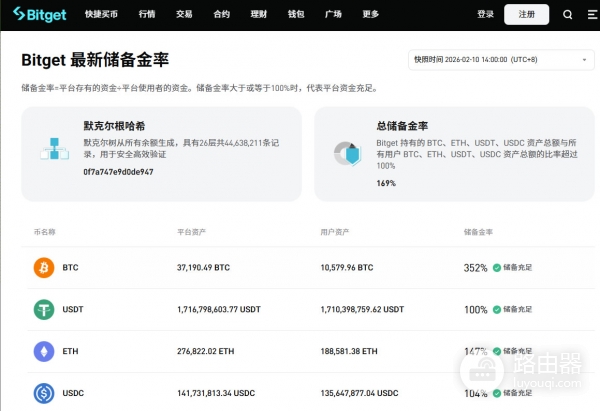The image size is (600, 411).
Task: Select the 总储备金率 card heading
Action: [402, 126]
